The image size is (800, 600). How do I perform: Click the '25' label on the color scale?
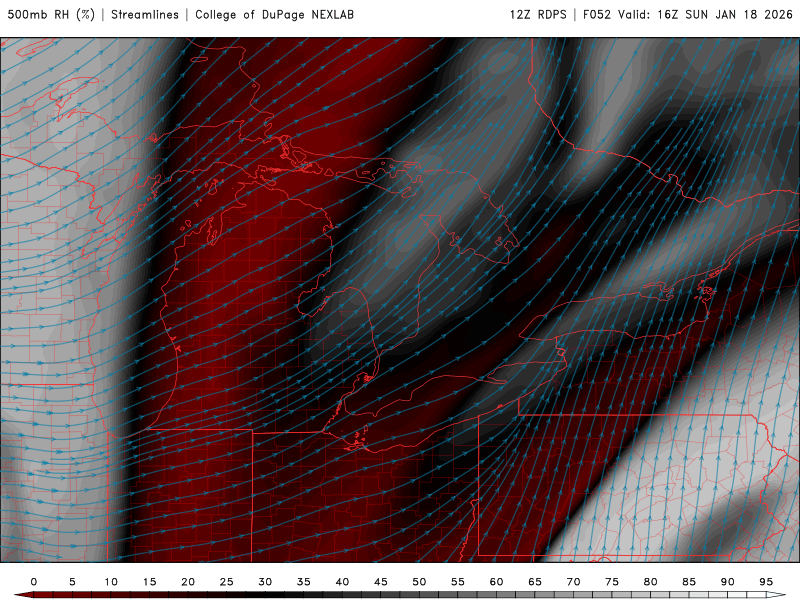point(227,582)
